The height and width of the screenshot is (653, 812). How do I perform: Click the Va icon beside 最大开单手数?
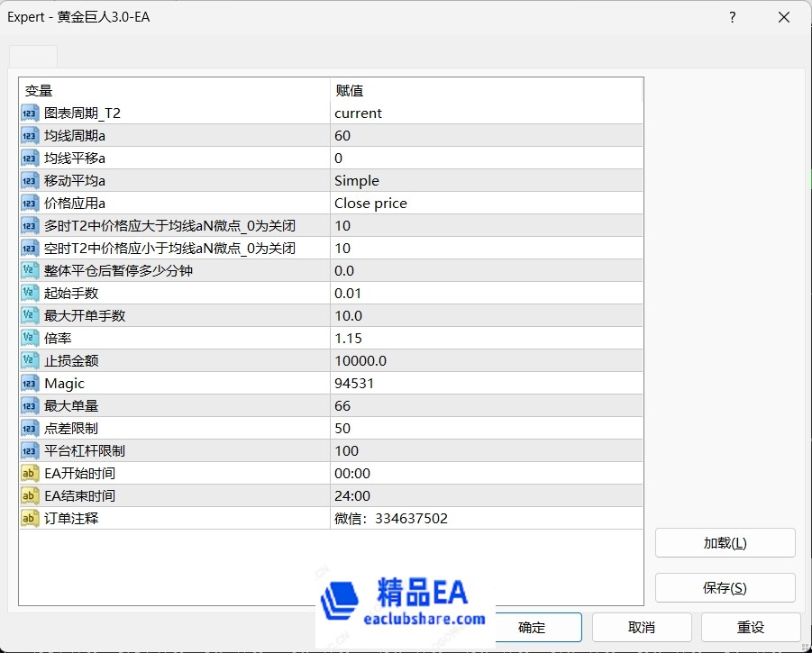point(31,315)
